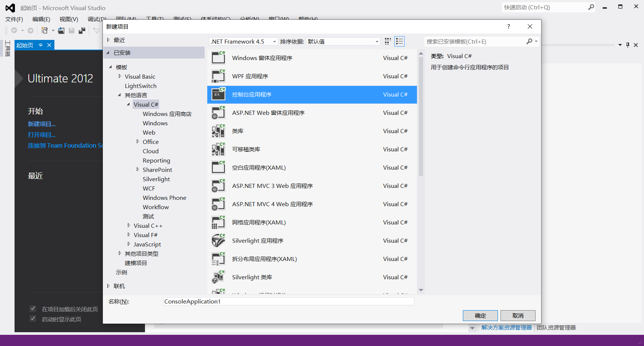Open the 视图(V) menu
Screen dimensions: 644x346
tap(69, 19)
